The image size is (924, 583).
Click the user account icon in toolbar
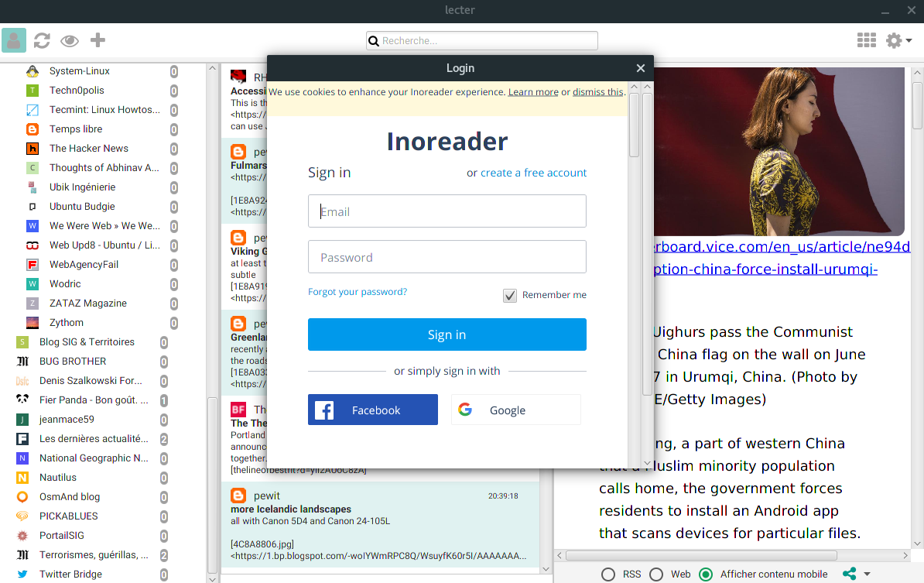14,40
